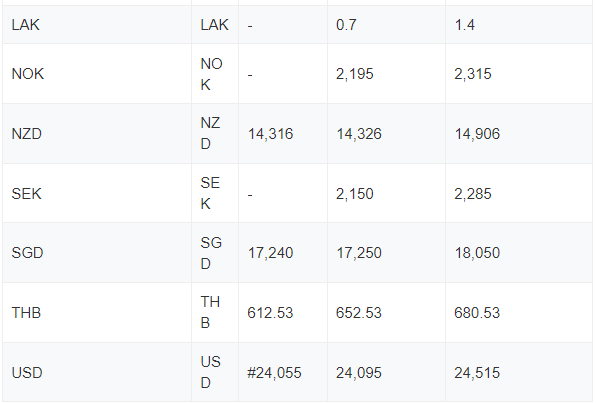The image size is (596, 403).
Task: Select the THB currency row label
Action: (x=26, y=313)
